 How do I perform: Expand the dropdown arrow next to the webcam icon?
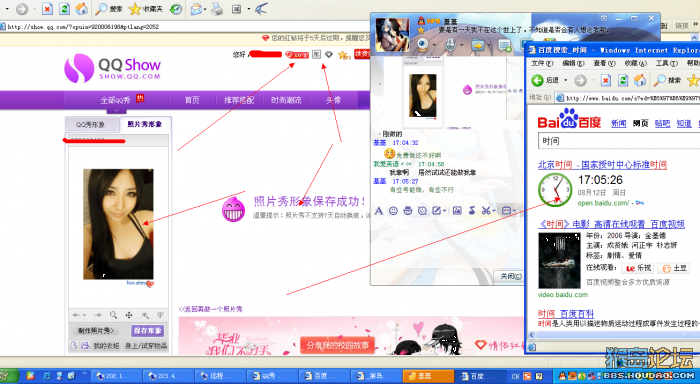(x=433, y=45)
